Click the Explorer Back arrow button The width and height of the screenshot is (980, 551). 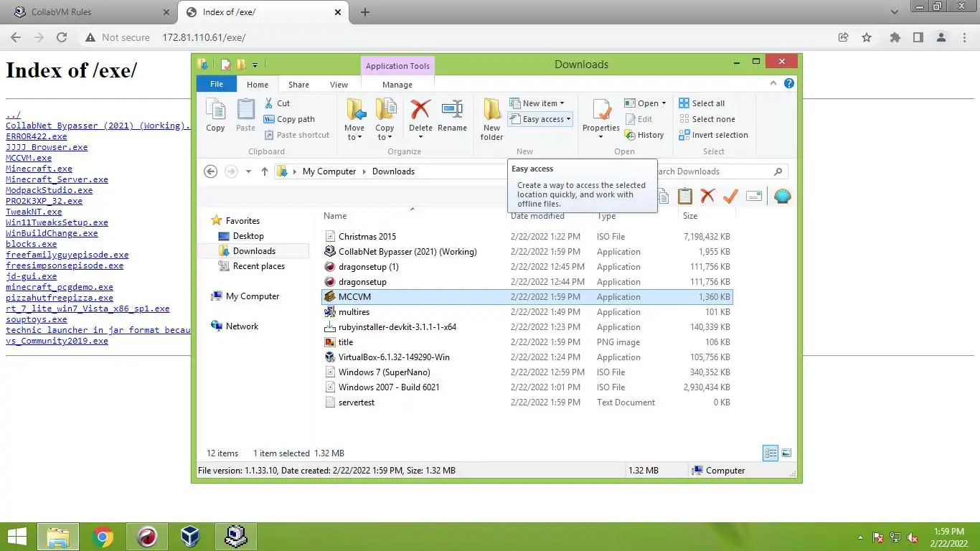coord(210,171)
